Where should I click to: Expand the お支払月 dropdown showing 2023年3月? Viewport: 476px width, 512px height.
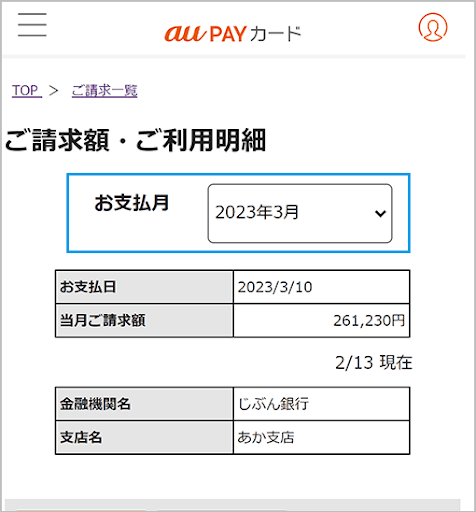300,213
